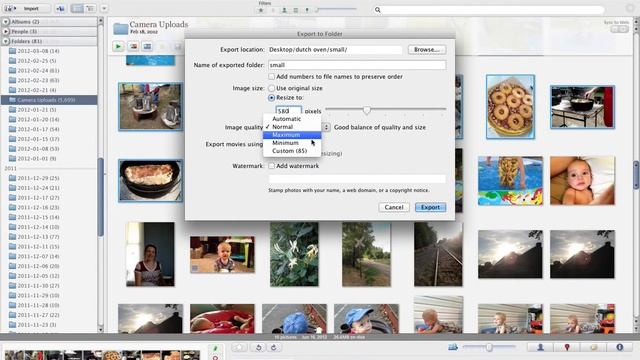Click sidebar scrollbar up arrow
This screenshot has width=640, height=360.
100,20
